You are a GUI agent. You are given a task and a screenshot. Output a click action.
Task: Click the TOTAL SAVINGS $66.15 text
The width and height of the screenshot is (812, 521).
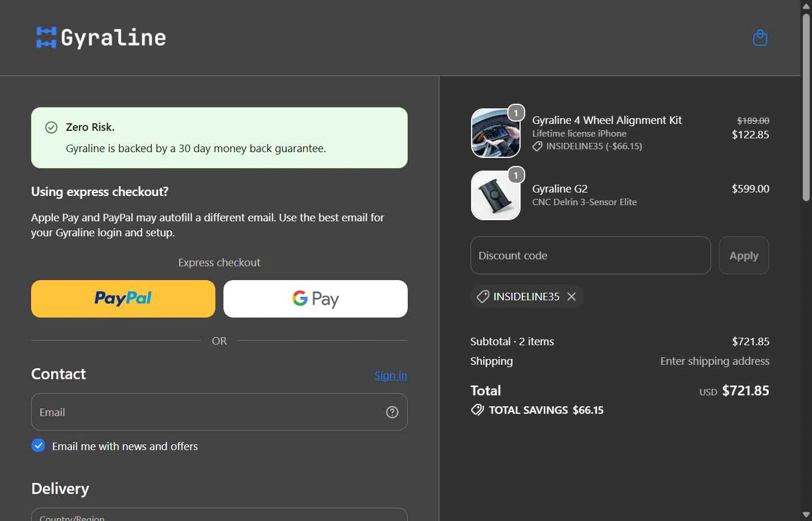click(x=546, y=410)
